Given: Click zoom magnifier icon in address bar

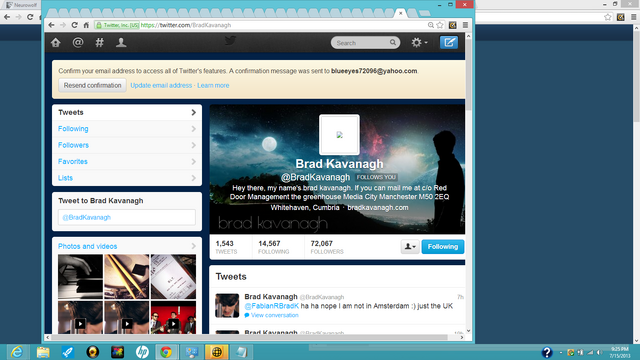Looking at the screenshot, I should point(431,25).
